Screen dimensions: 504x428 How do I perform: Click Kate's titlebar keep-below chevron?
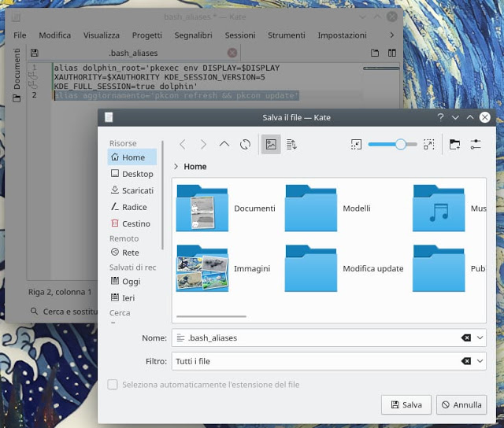pyautogui.click(x=362, y=17)
